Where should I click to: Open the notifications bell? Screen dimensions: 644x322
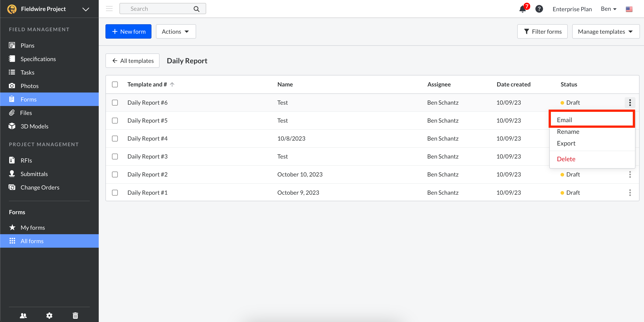coord(523,9)
